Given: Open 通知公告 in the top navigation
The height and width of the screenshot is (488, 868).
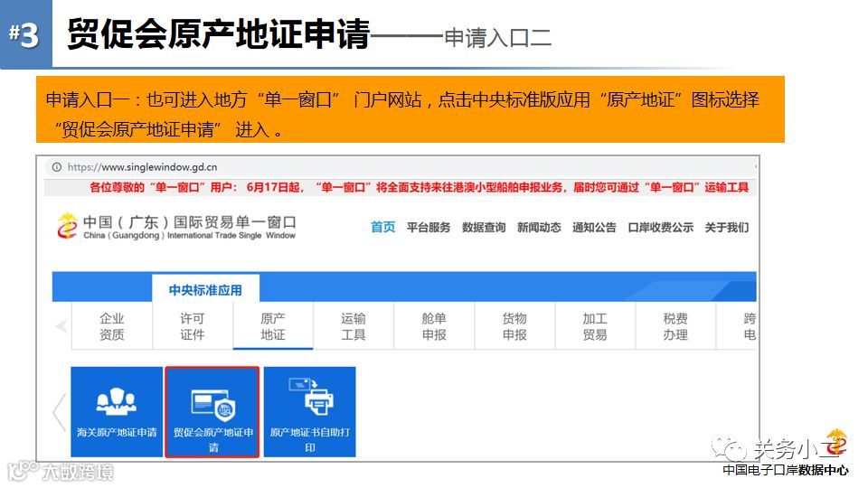Looking at the screenshot, I should (x=595, y=228).
